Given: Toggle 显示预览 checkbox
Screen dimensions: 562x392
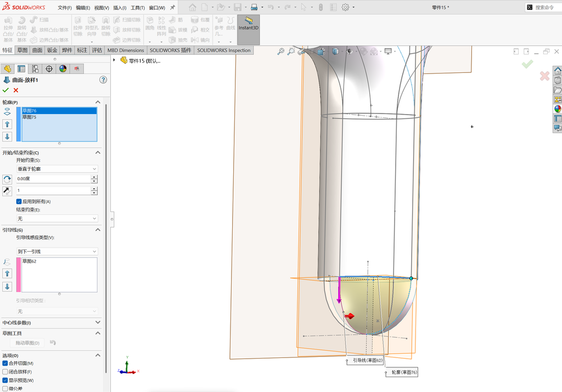Looking at the screenshot, I should (5, 380).
